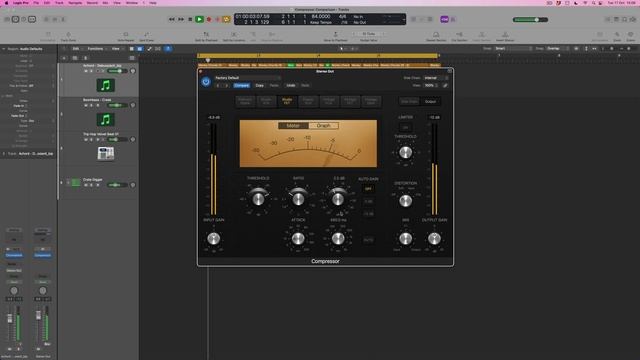
Task: Click the Split by Playhead toolbar button
Action: (206, 36)
